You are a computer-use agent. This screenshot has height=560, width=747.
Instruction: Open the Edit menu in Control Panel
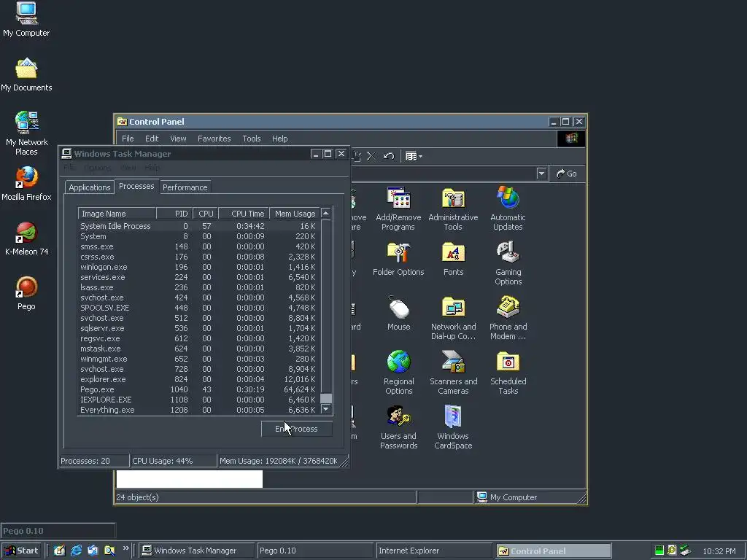pyautogui.click(x=152, y=139)
